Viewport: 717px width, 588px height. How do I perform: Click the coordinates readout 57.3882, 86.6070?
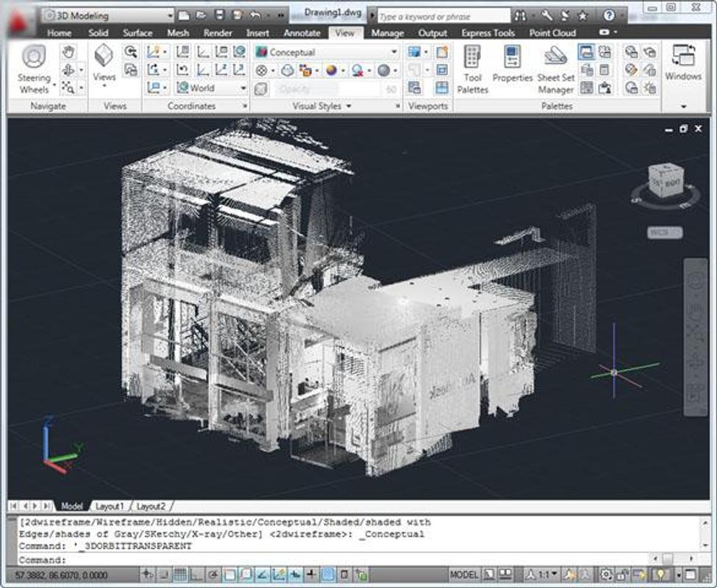point(62,575)
